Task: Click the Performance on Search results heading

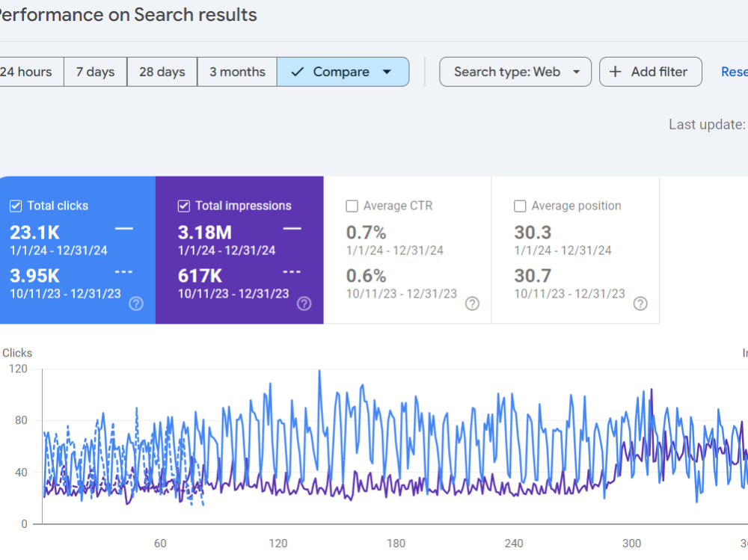Action: tap(129, 15)
